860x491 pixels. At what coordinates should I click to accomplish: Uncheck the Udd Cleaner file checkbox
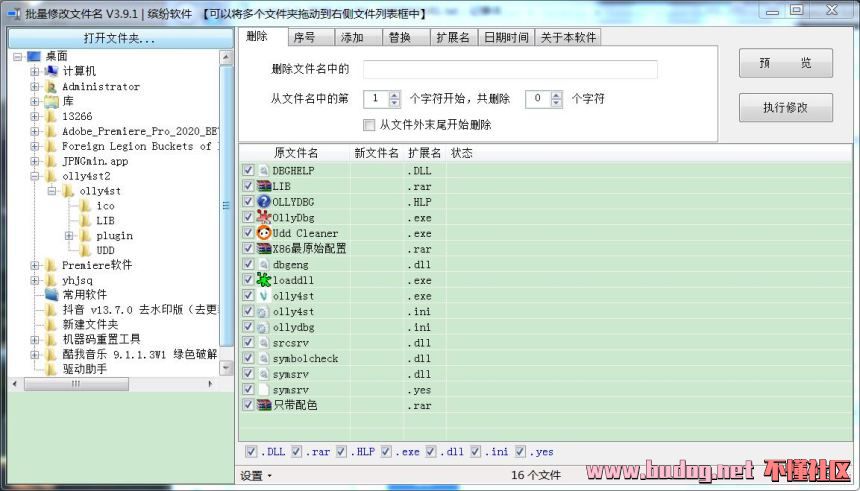click(x=247, y=233)
